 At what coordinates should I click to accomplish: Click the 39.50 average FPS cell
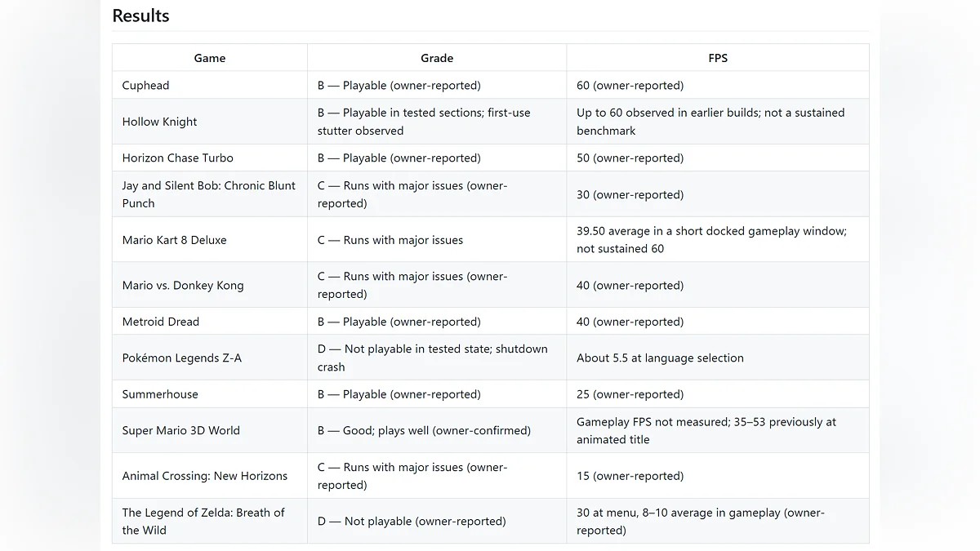coord(718,240)
